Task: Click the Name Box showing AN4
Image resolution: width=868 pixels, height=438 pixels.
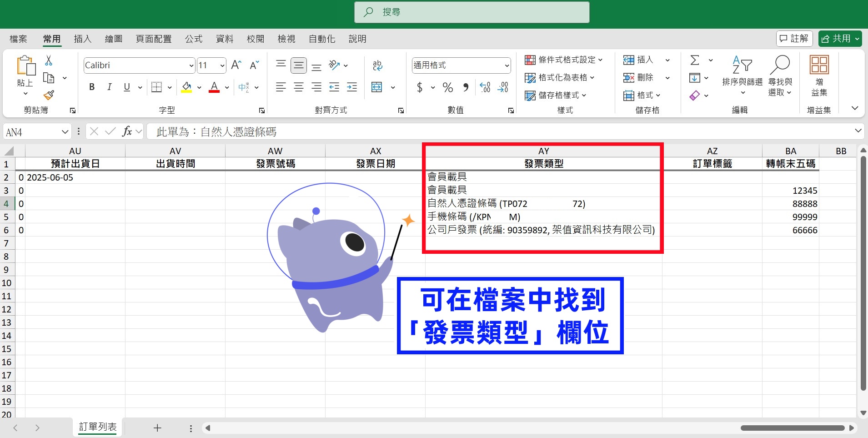Action: point(37,132)
